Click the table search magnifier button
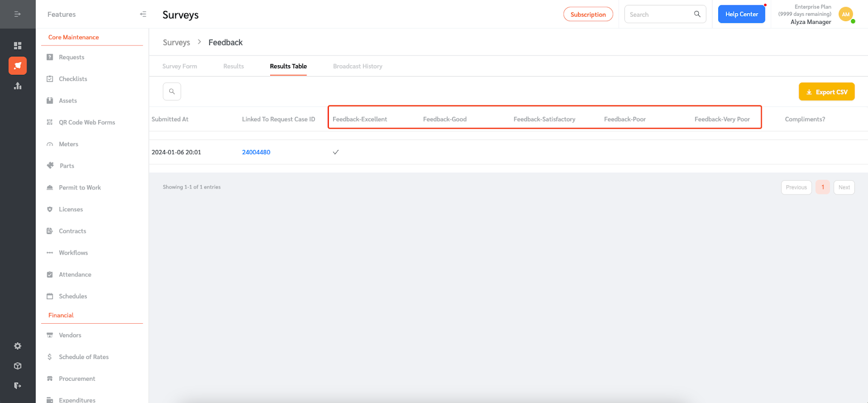Viewport: 868px width, 403px height. (x=172, y=92)
